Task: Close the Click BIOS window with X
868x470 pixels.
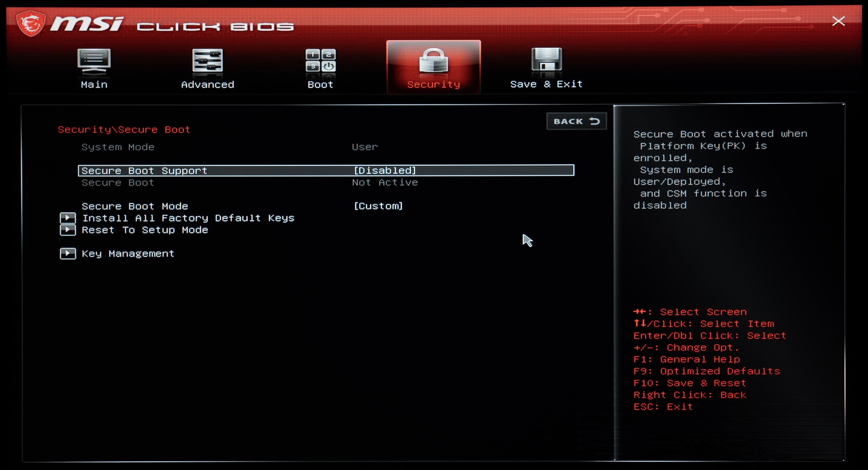Action: point(838,21)
